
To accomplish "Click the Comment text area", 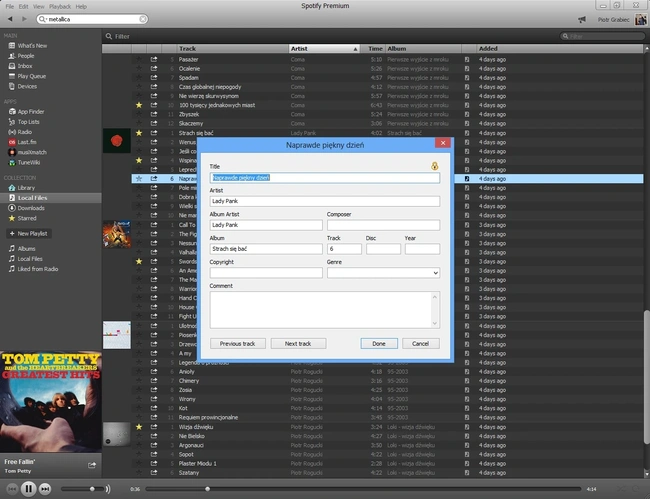I will coord(325,310).
